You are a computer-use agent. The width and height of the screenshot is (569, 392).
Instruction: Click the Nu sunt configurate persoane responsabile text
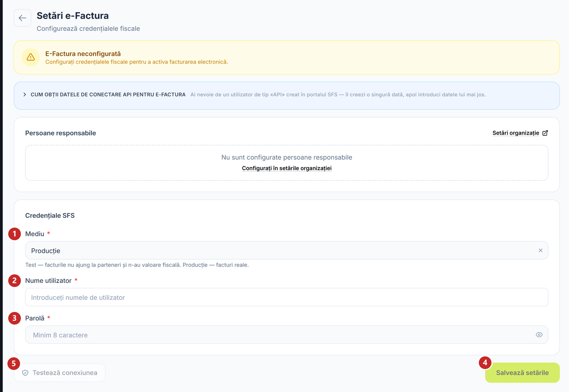[x=287, y=157]
